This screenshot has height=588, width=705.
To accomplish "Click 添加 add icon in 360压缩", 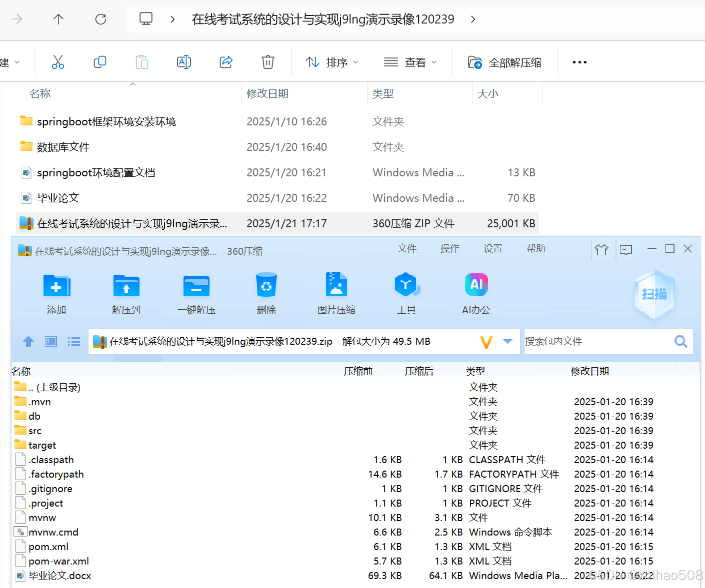I will pos(56,286).
